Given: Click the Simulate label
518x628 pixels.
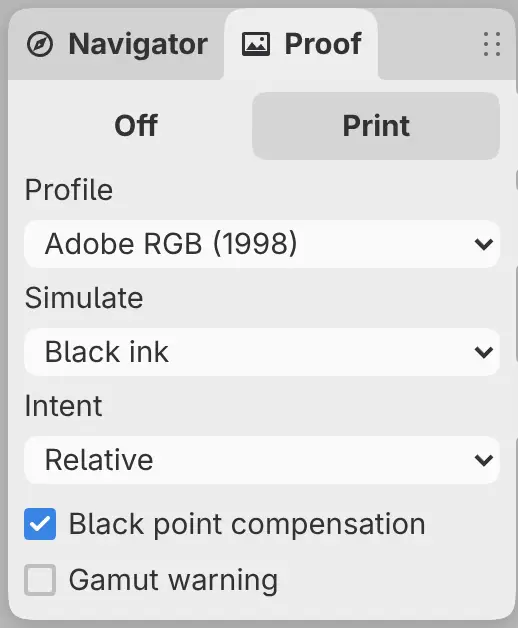Looking at the screenshot, I should 84,298.
